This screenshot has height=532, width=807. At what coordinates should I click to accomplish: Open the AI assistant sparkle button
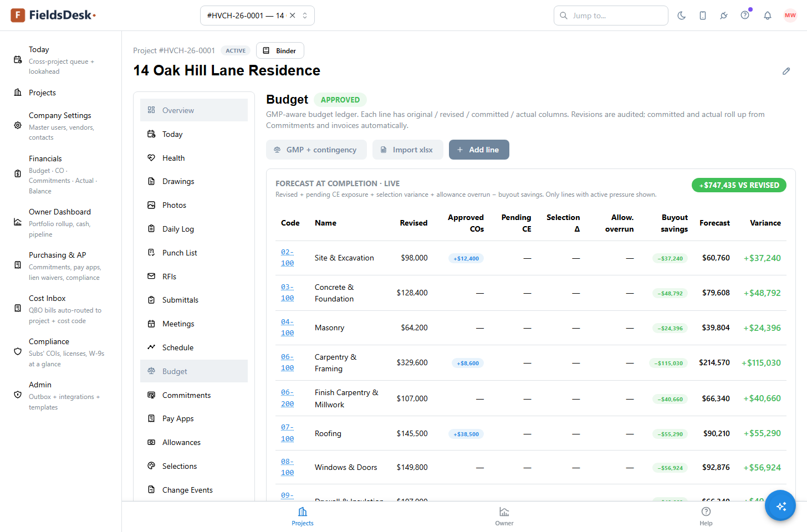click(x=780, y=505)
